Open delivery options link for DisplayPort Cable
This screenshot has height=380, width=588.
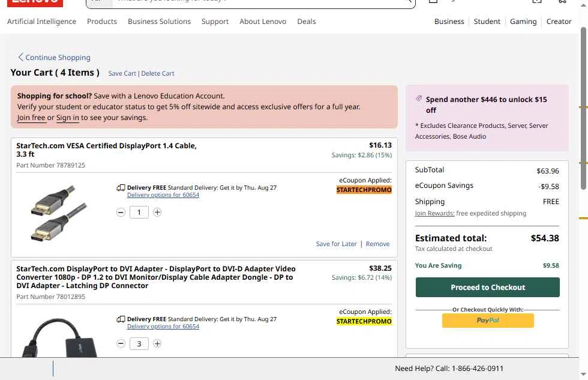pyautogui.click(x=163, y=195)
